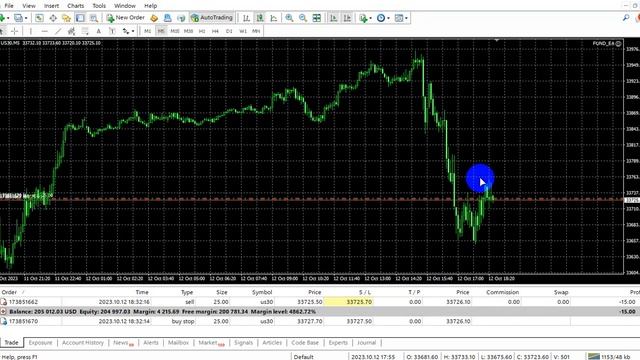Viewport: 640px width, 360px height.
Task: Switch chart to candlesticks style
Action: pos(260,18)
